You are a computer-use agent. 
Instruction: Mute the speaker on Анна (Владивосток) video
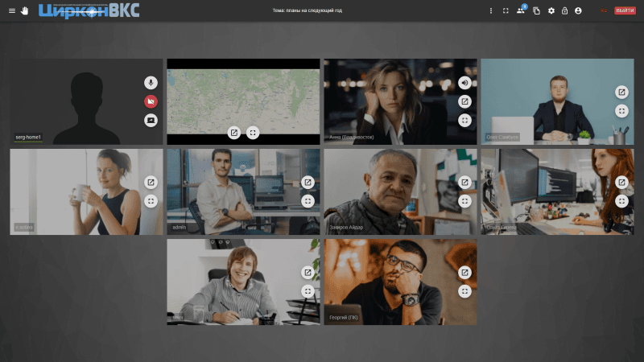pos(464,82)
